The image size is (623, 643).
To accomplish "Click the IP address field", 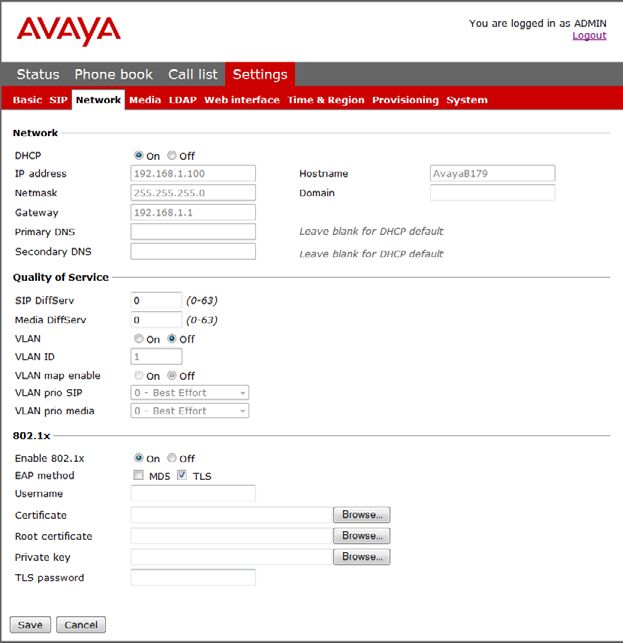I will click(193, 173).
